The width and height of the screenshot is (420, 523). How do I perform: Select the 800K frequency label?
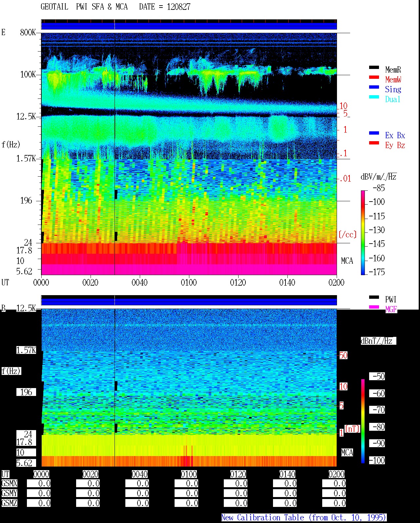pos(28,33)
